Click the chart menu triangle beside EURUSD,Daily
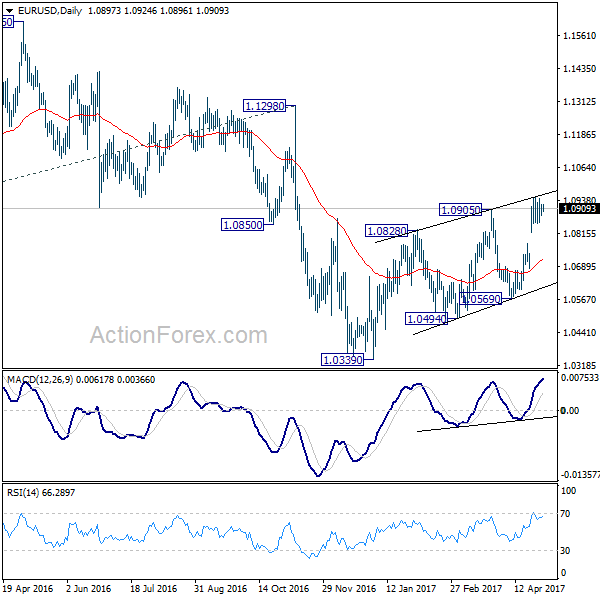Screen dimensions: 600x600 pos(9,11)
